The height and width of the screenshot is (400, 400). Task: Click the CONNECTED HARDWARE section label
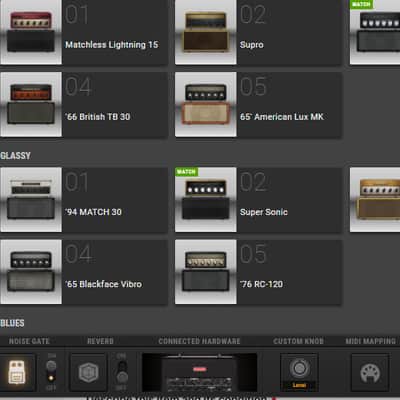click(199, 341)
